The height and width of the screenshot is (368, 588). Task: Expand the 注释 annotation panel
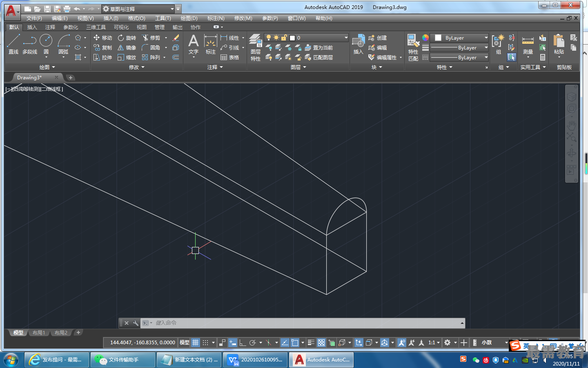click(215, 67)
